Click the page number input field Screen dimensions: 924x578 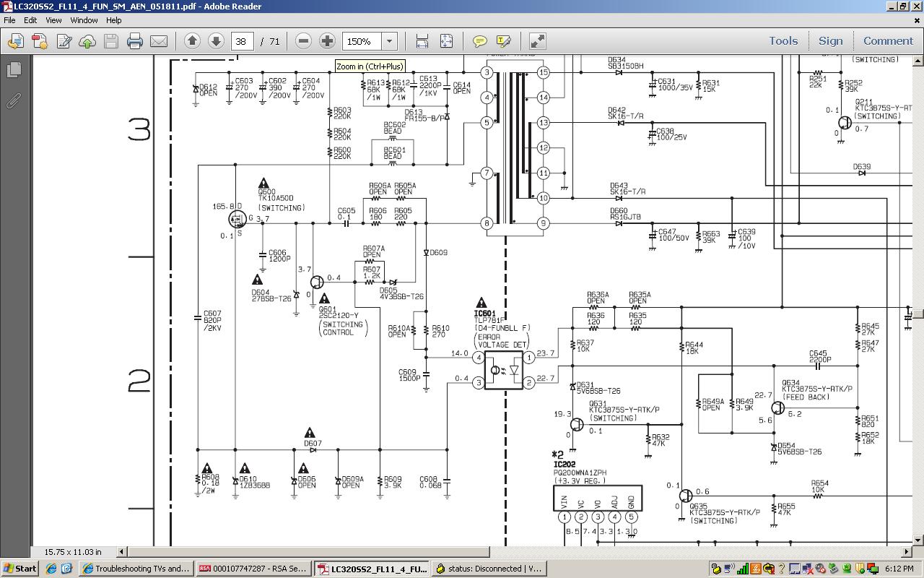[242, 41]
